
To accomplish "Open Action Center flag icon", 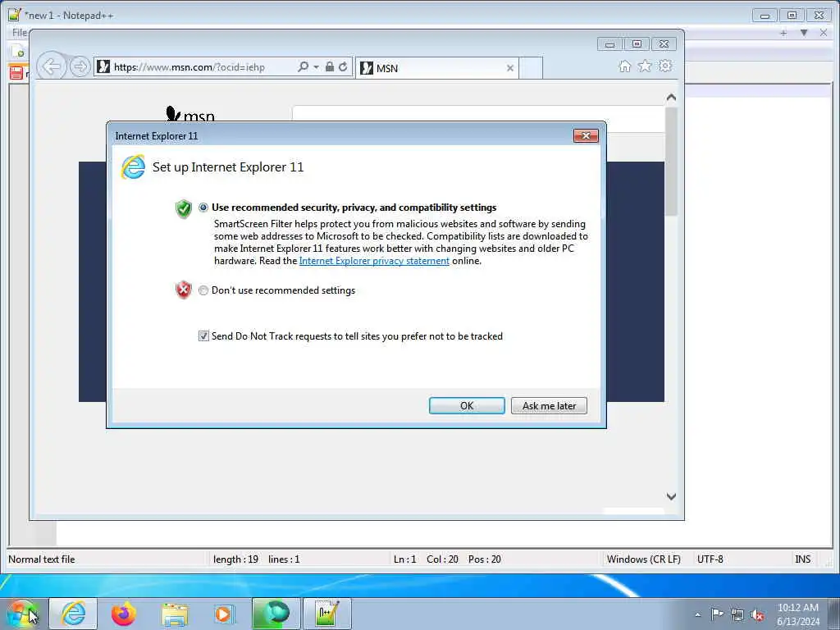I will pyautogui.click(x=717, y=614).
